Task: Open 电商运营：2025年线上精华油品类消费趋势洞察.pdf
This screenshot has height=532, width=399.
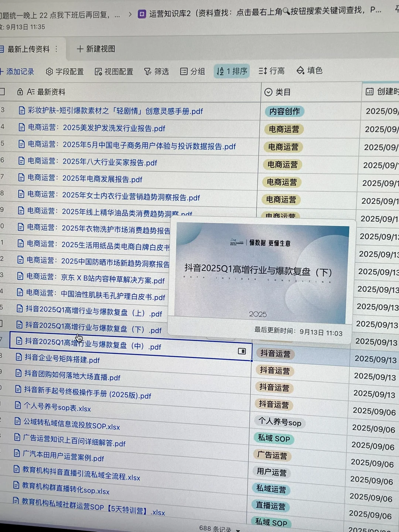Action: [110, 212]
